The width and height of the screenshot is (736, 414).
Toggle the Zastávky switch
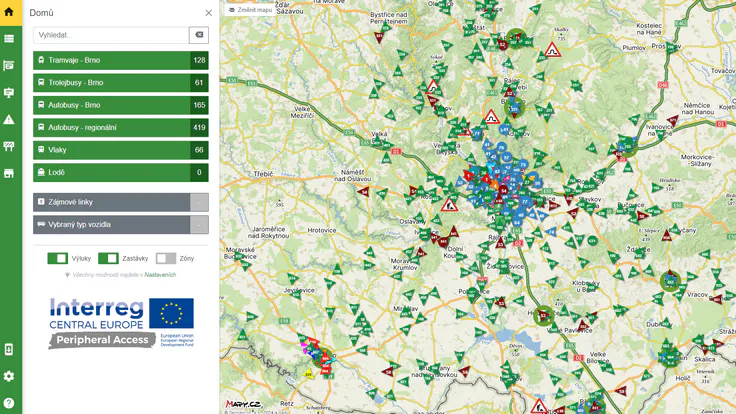(x=107, y=258)
